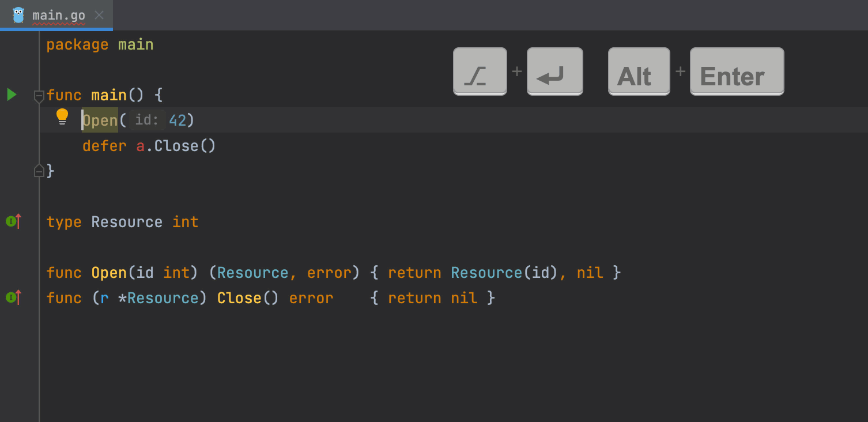Screen dimensions: 868x422
Task: Select the main.go editor tab
Action: point(58,16)
